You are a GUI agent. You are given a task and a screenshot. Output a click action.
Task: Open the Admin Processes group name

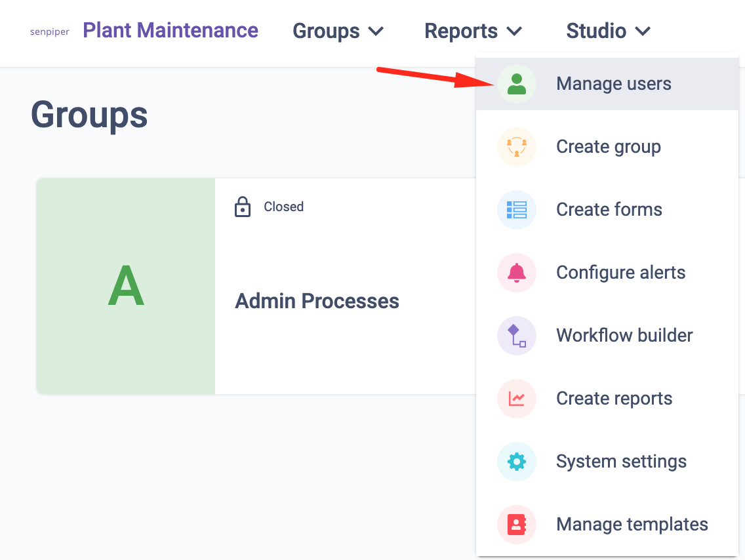pyautogui.click(x=317, y=301)
